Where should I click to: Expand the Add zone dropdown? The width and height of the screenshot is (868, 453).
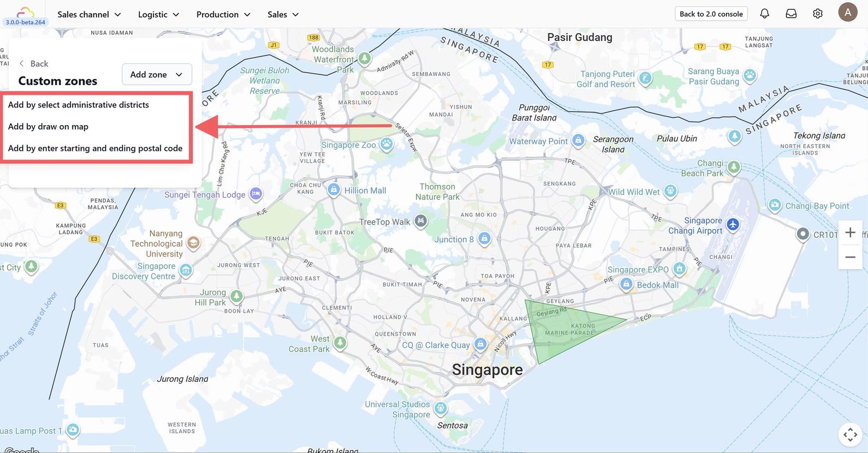pos(157,74)
